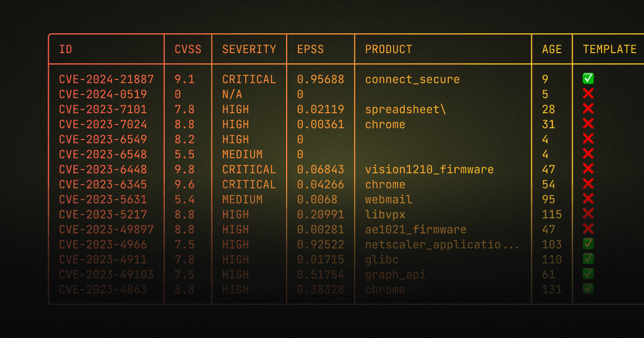The image size is (644, 338).
Task: Select the green check icon for CVE-2023-4966
Action: point(588,244)
